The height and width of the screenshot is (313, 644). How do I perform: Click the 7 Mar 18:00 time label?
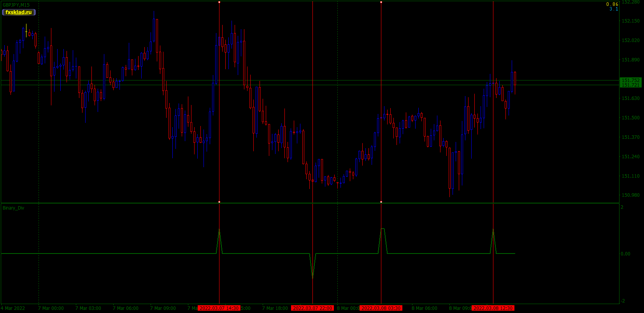coord(275,308)
